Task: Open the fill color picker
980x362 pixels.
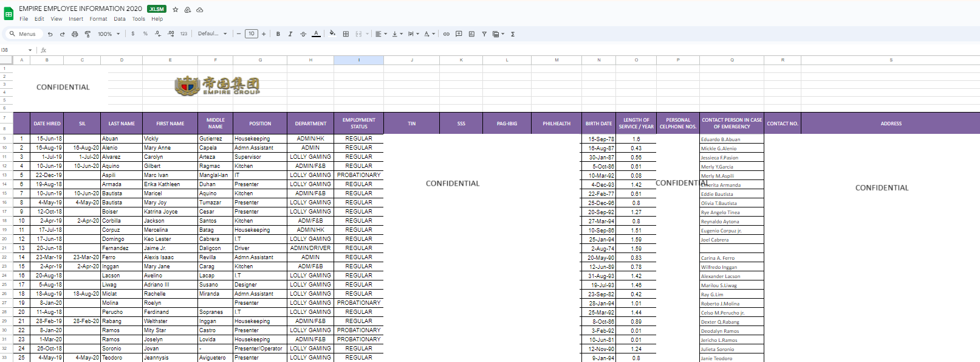Action: [332, 34]
